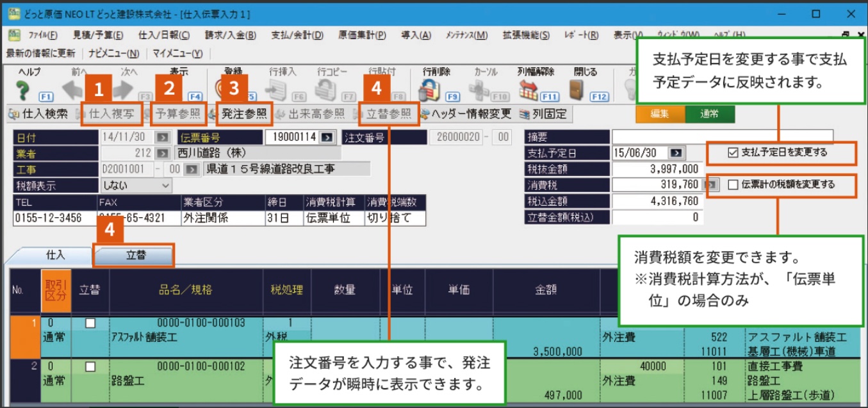Click the 伝票番号 field 19000114

click(293, 137)
